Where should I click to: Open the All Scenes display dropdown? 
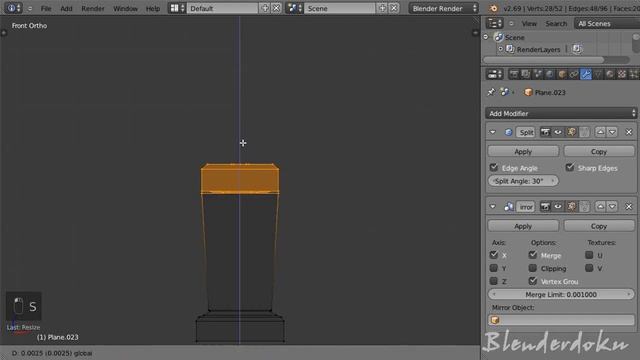coord(607,24)
